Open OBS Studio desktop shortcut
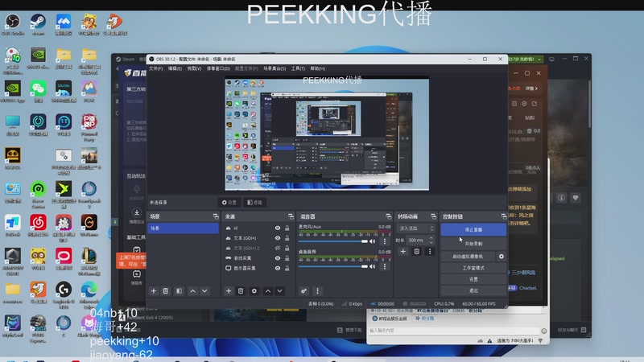The image size is (644, 362). (x=13, y=24)
